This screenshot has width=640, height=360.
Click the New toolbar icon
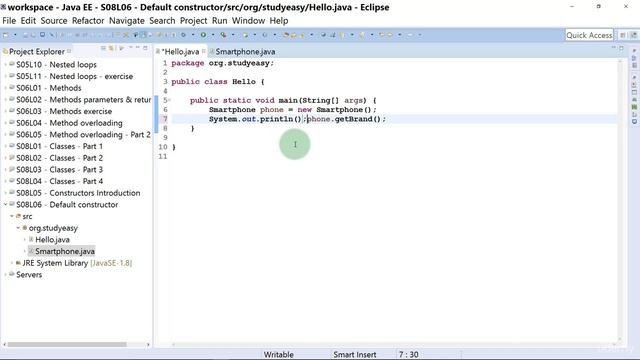click(6, 35)
